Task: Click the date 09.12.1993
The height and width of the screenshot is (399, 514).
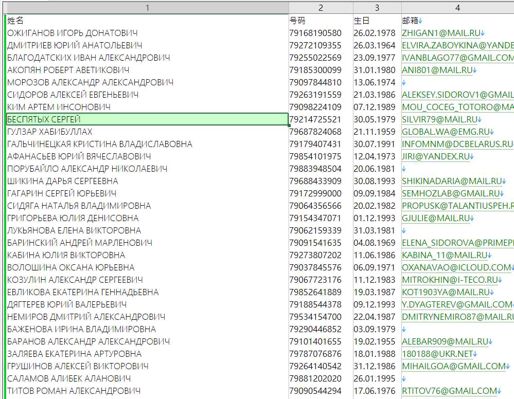Action: click(x=374, y=304)
